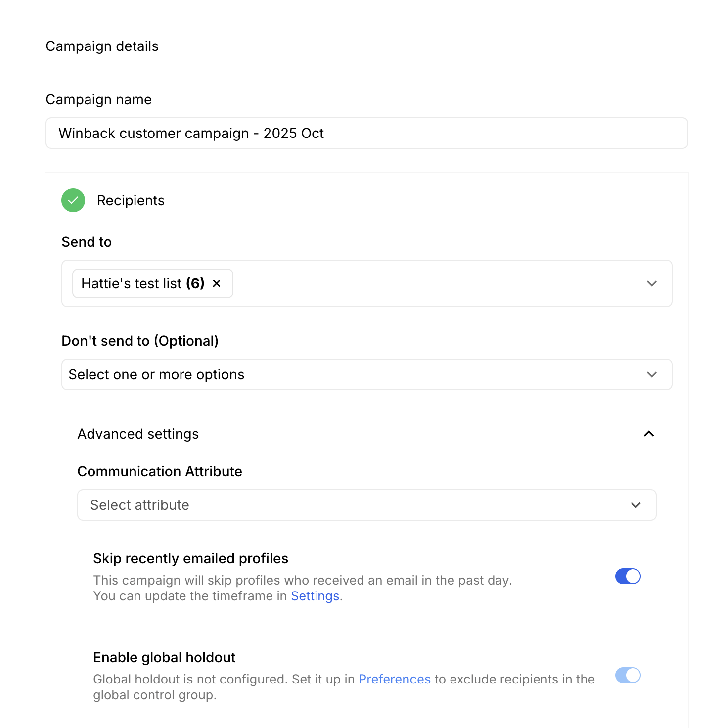Click the green checkmark icon beside Recipients
This screenshot has width=722, height=728.
73,200
